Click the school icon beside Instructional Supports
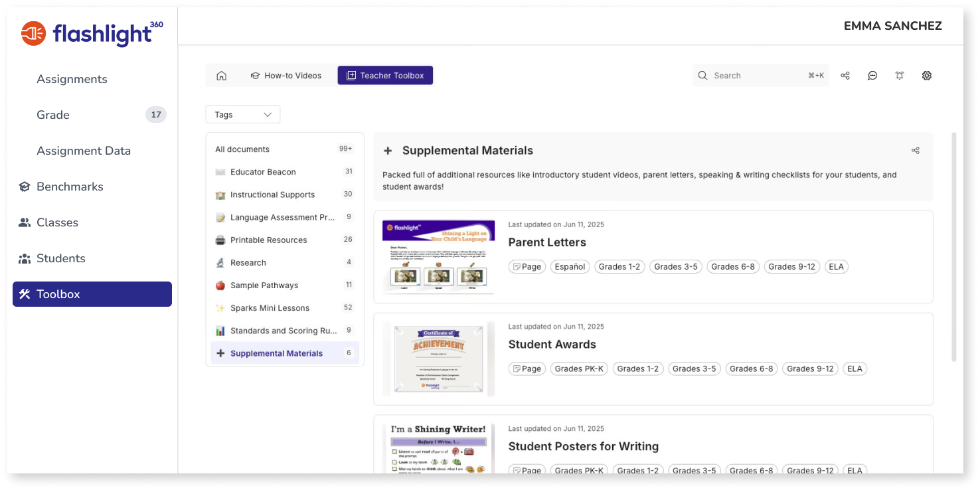The image size is (980, 490). click(x=220, y=195)
